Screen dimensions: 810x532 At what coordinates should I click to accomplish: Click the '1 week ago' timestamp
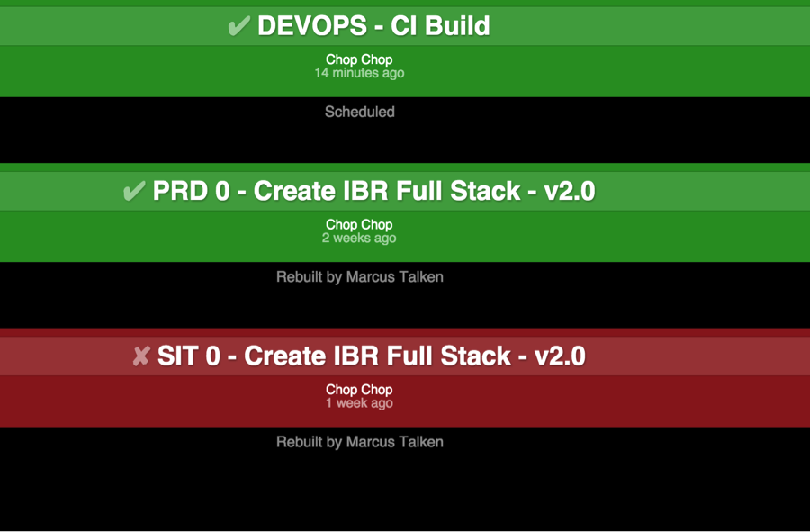tap(359, 403)
